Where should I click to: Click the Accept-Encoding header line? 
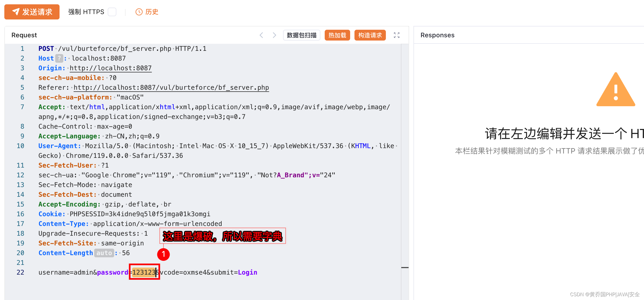(105, 204)
